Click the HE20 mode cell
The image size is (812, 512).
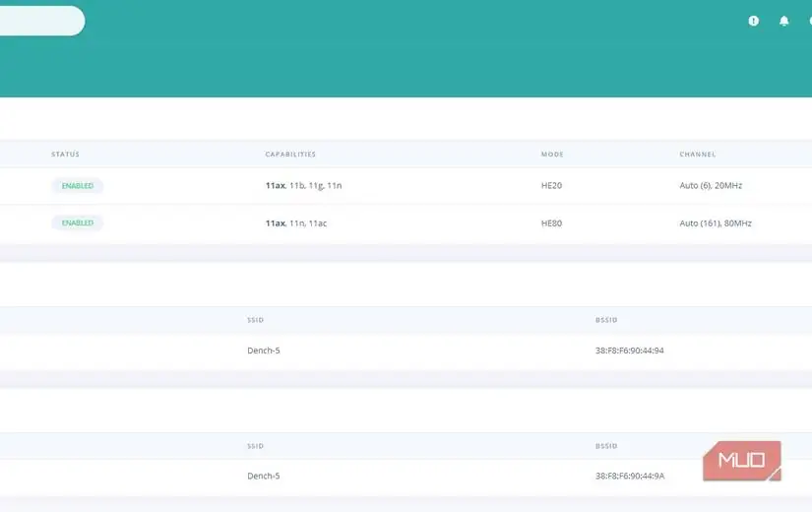[x=551, y=185]
